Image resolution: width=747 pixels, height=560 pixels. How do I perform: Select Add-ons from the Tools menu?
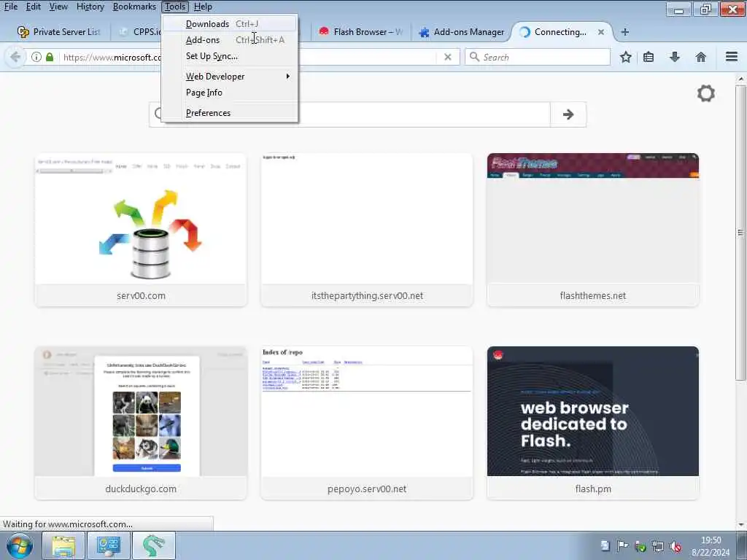click(230, 40)
